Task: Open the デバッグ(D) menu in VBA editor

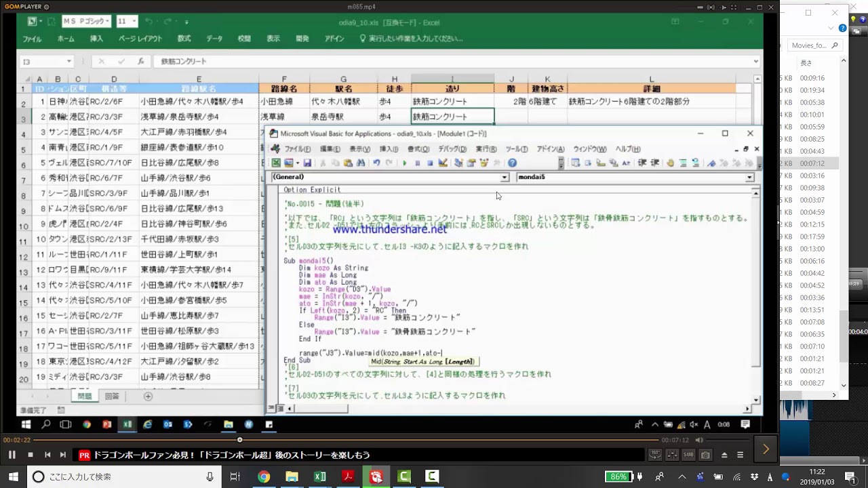Action: pos(452,149)
